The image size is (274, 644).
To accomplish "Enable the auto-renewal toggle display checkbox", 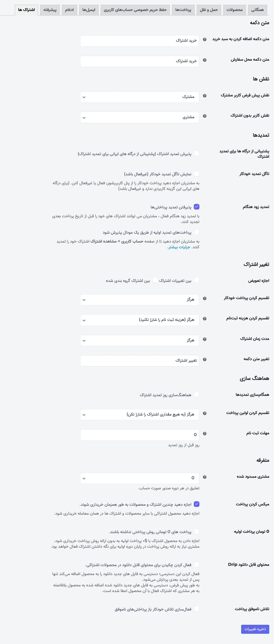I will tap(197, 174).
